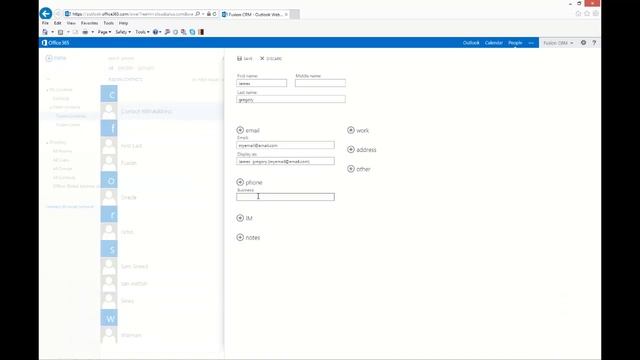
Task: Discard the contact edits
Action: tap(271, 58)
